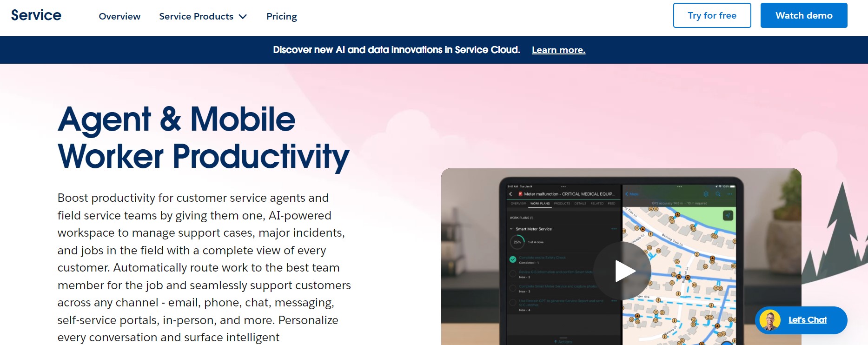Toggle the green completed Safety Check checkmark
This screenshot has height=345, width=868.
click(513, 259)
